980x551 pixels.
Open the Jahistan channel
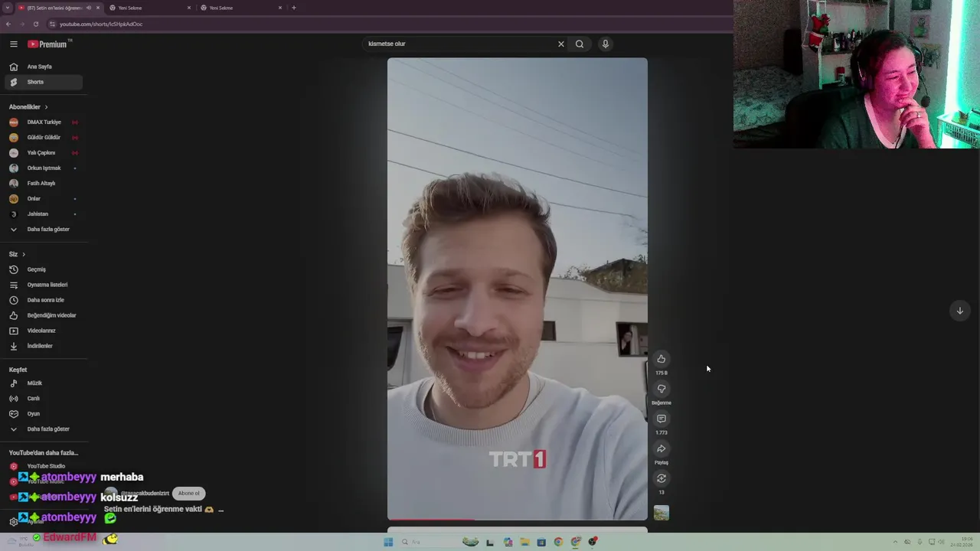(x=43, y=214)
